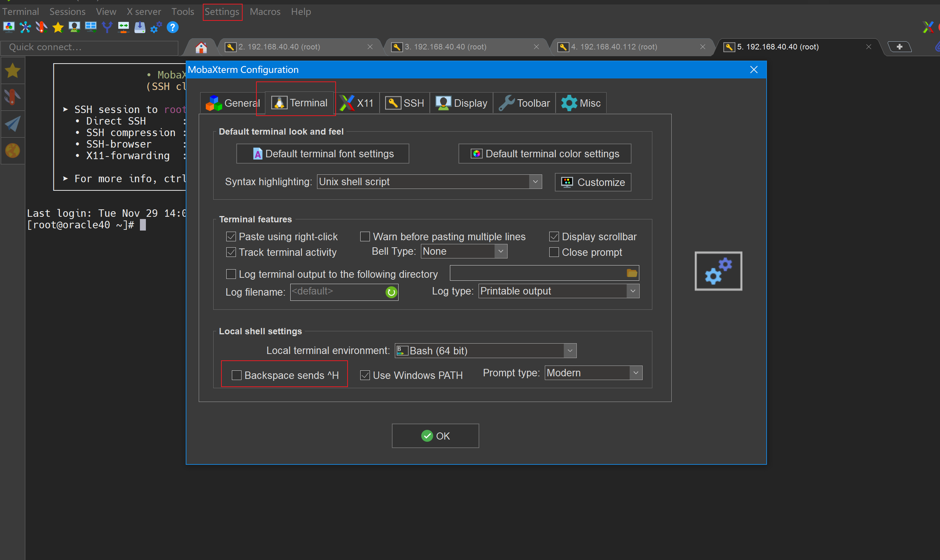
Task: Open the Help menu
Action: tap(301, 12)
